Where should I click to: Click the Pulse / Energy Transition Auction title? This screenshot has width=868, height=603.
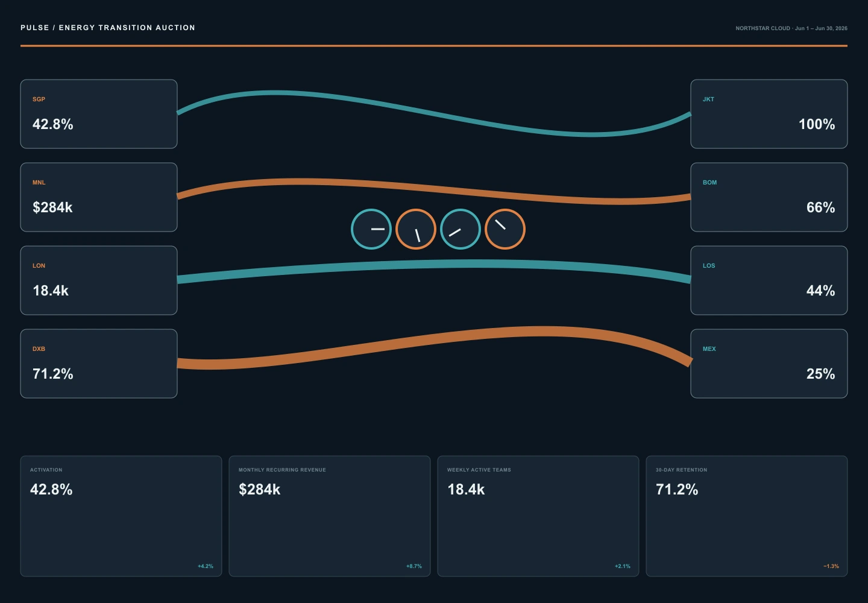pyautogui.click(x=108, y=28)
